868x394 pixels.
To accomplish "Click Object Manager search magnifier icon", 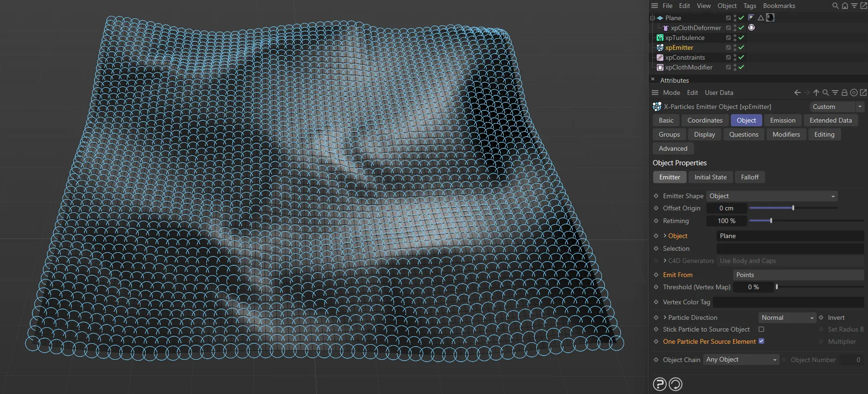I will click(x=836, y=6).
